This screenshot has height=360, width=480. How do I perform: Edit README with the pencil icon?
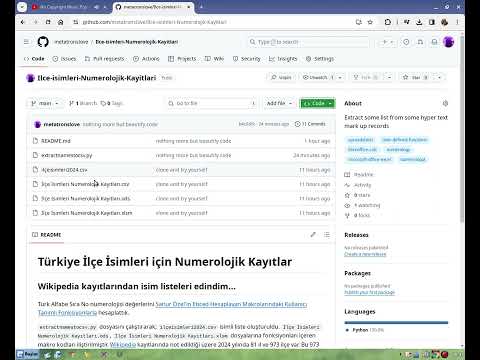point(313,235)
